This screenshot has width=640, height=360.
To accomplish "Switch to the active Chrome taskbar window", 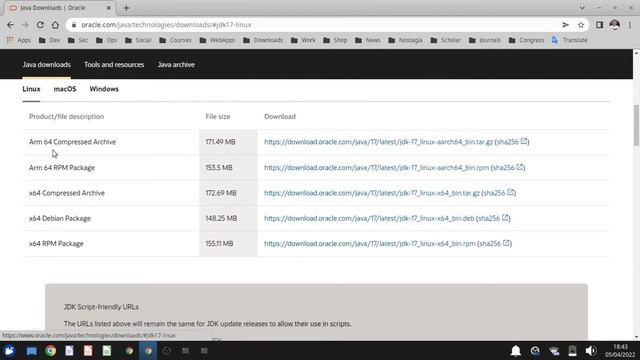I will click(148, 351).
